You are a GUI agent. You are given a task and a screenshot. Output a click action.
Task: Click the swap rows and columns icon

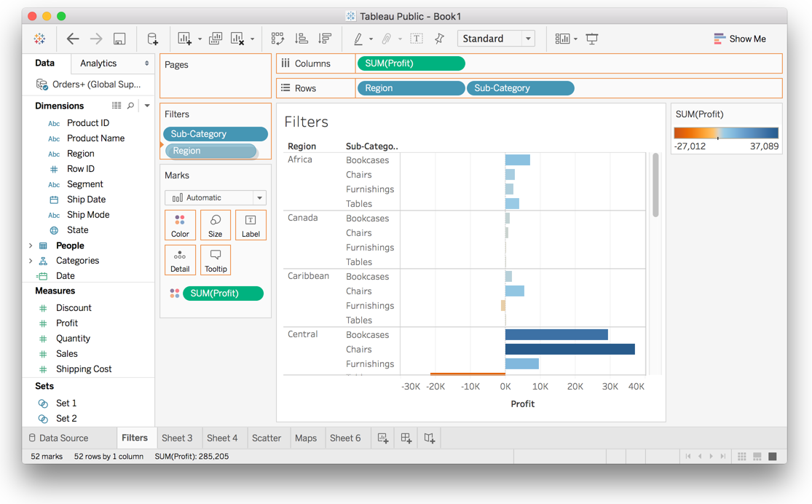pyautogui.click(x=277, y=39)
